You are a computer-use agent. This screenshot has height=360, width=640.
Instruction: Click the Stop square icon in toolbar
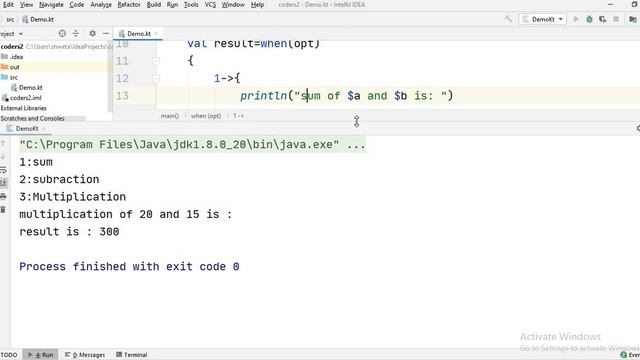pyautogui.click(x=616, y=19)
